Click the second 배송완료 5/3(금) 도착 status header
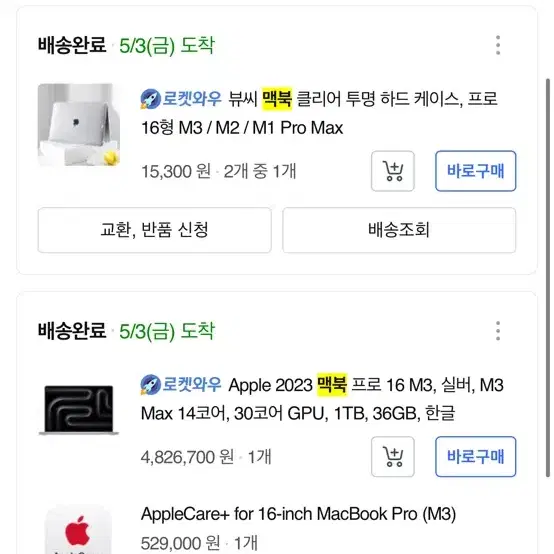Image resolution: width=554 pixels, height=554 pixels. 126,331
